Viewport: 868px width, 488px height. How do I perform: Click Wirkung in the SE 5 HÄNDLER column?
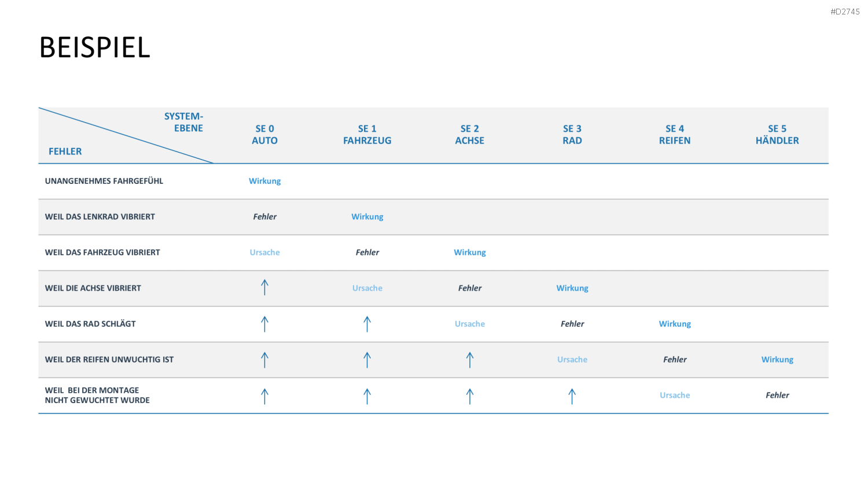(x=777, y=360)
